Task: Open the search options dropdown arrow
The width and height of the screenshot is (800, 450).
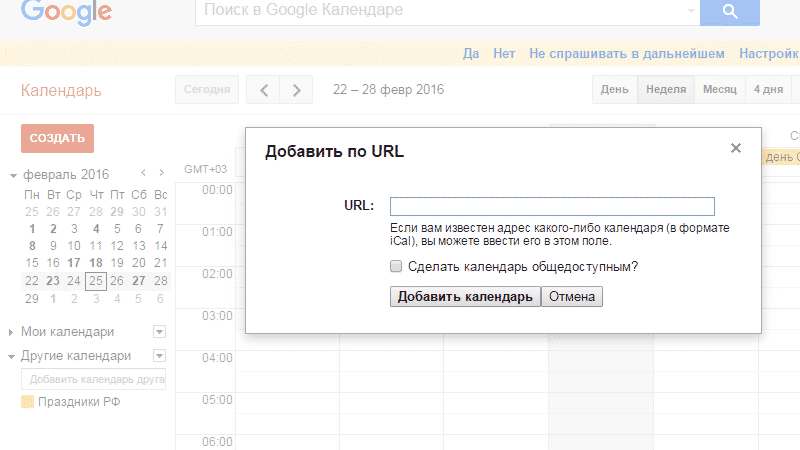Action: pyautogui.click(x=691, y=10)
